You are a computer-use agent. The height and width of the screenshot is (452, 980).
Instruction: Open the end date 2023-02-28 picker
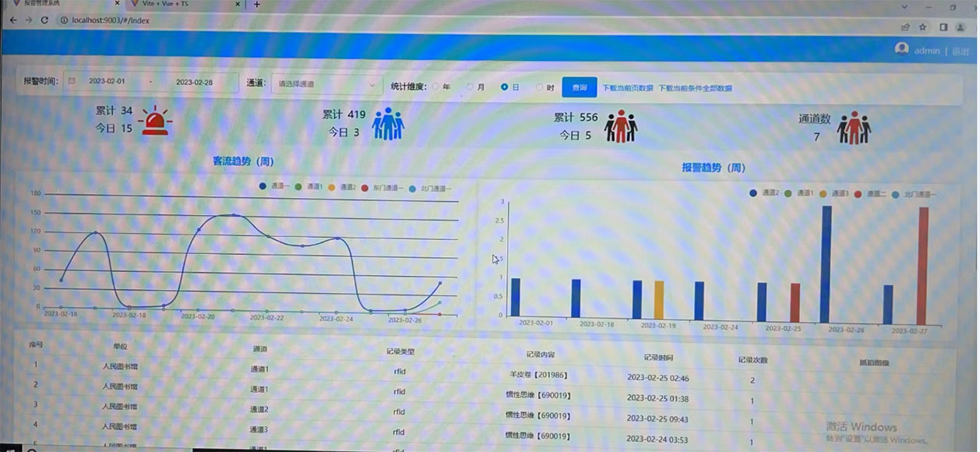click(x=195, y=82)
